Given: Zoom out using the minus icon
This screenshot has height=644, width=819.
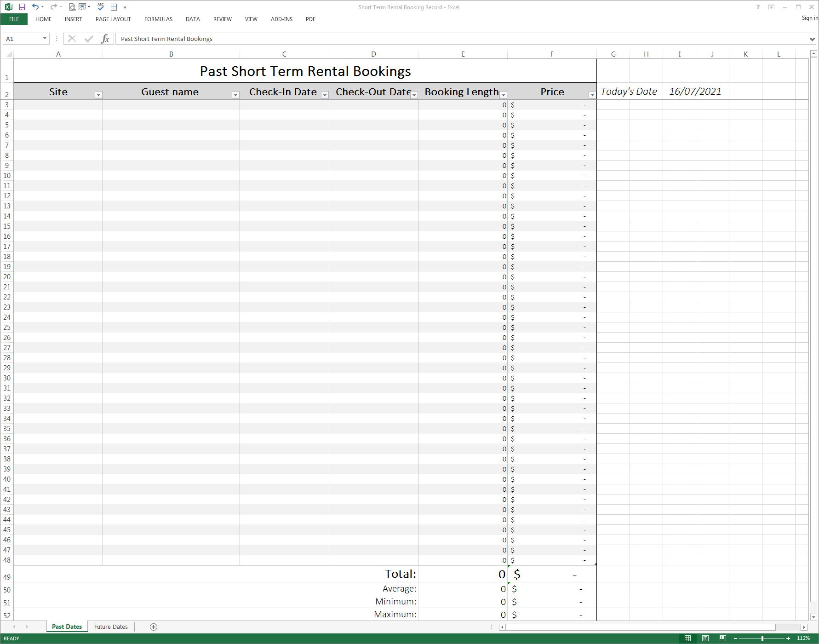Looking at the screenshot, I should [x=734, y=638].
